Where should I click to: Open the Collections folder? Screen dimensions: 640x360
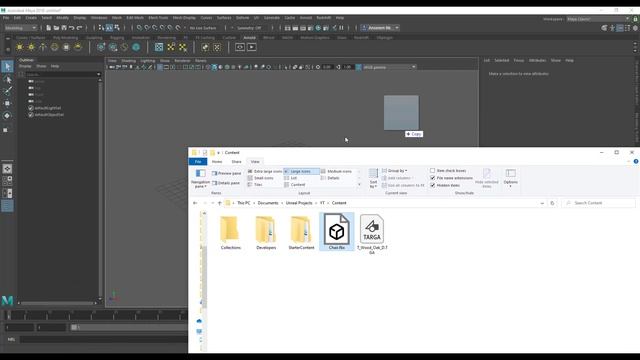231,232
